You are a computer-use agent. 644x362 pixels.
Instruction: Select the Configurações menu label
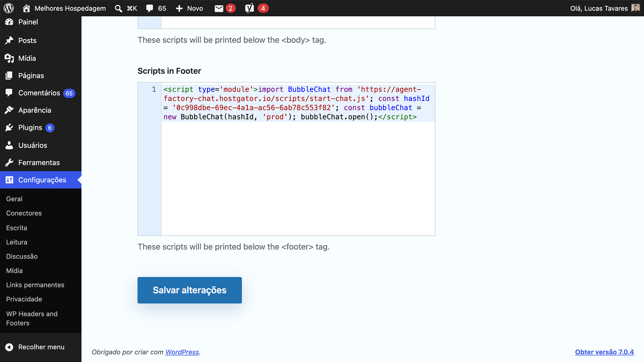point(42,180)
